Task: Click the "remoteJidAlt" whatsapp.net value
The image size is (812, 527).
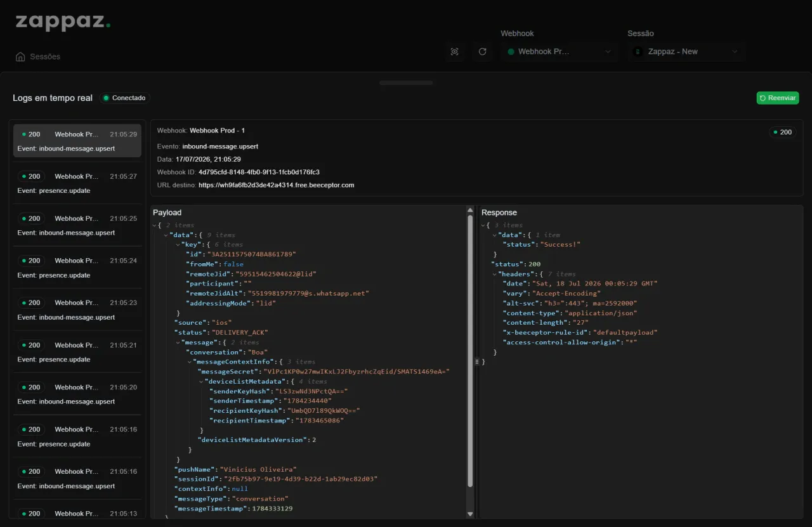Action: tap(308, 294)
